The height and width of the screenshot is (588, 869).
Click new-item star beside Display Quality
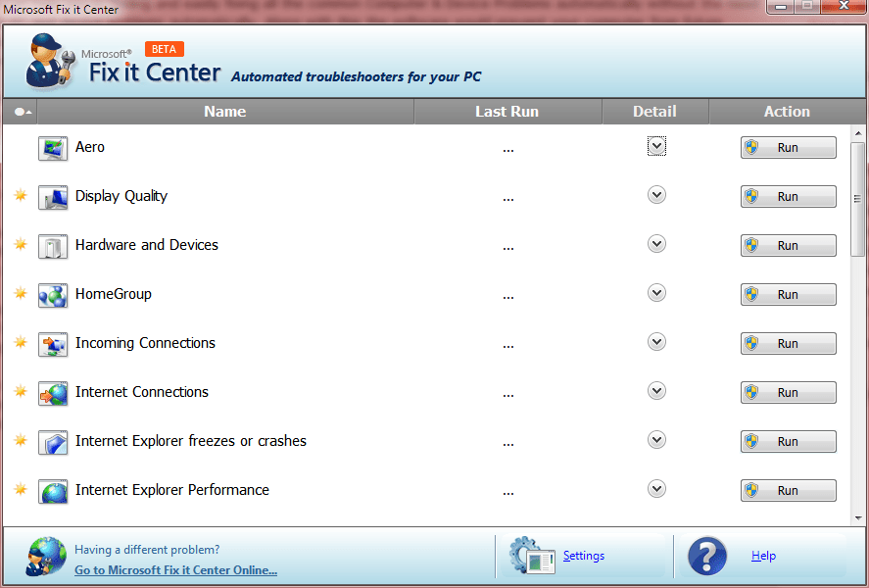pyautogui.click(x=21, y=195)
